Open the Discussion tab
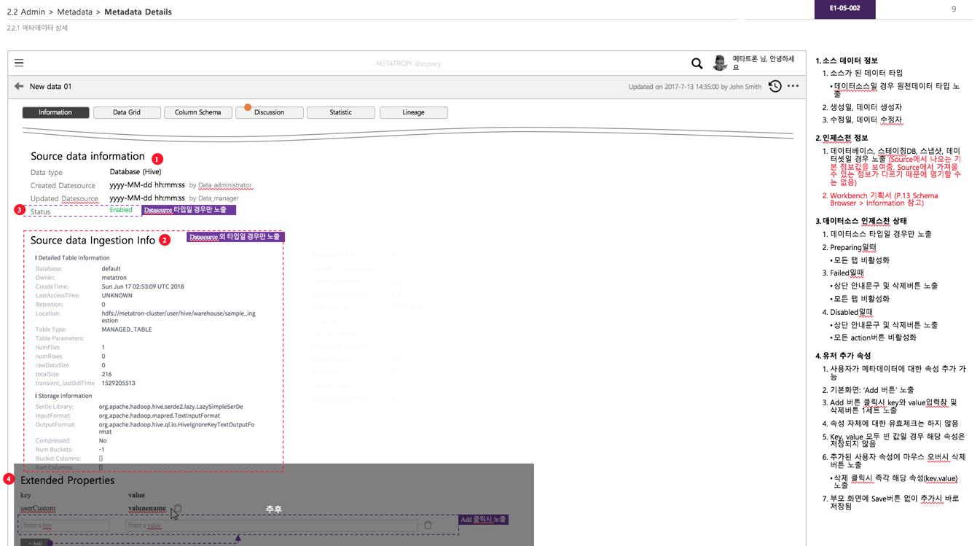This screenshot has height=546, width=980. (x=270, y=112)
